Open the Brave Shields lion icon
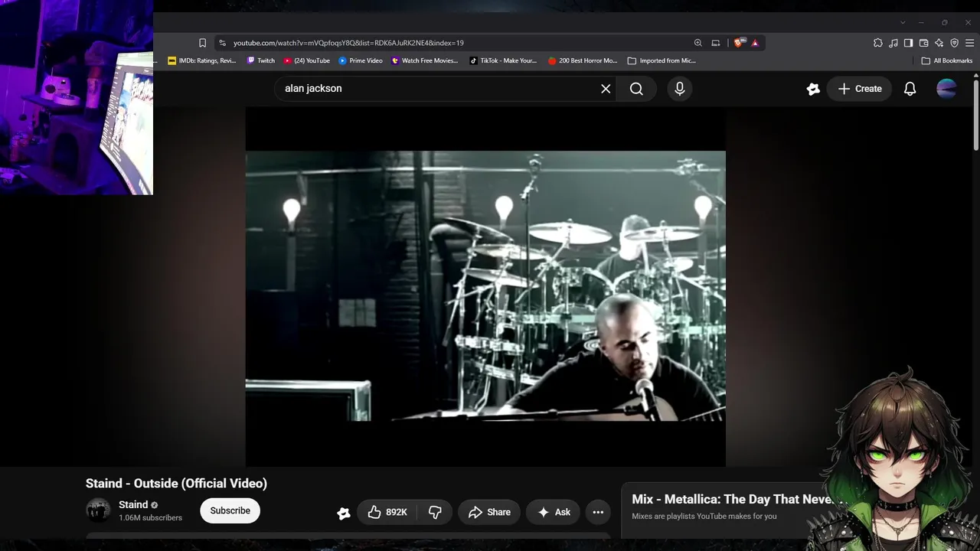 coord(738,43)
